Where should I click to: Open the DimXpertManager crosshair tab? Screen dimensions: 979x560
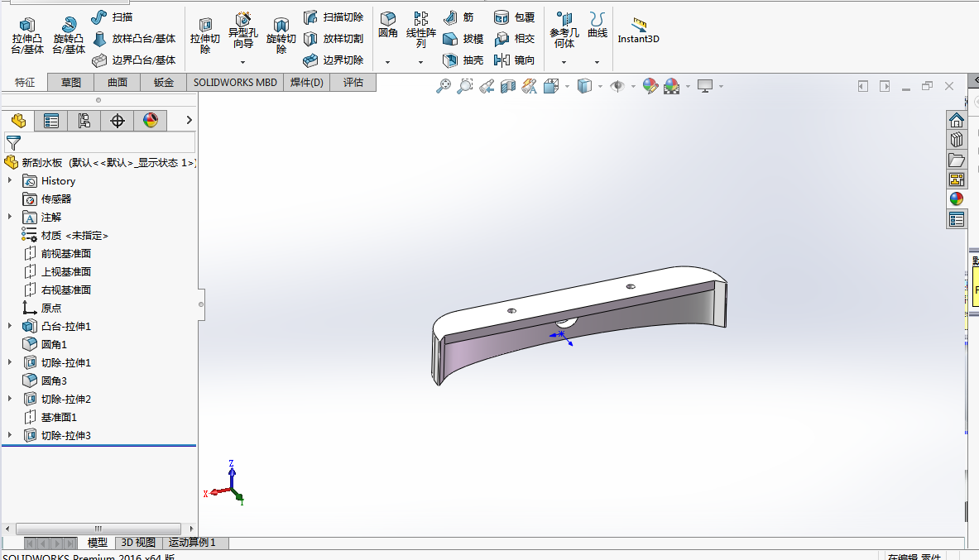pos(118,121)
